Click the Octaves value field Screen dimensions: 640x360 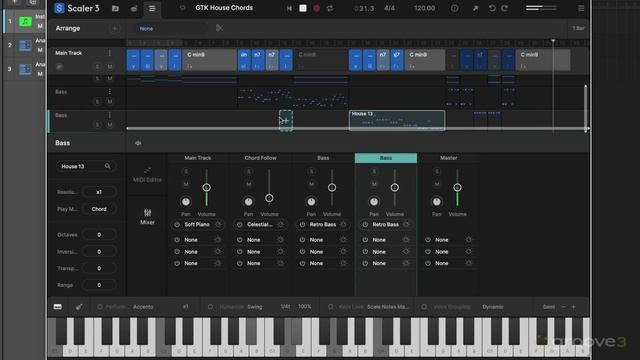(99, 235)
